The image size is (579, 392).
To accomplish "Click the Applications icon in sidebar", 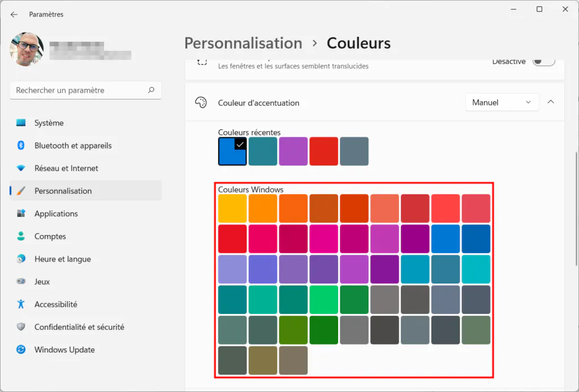I will 21,214.
